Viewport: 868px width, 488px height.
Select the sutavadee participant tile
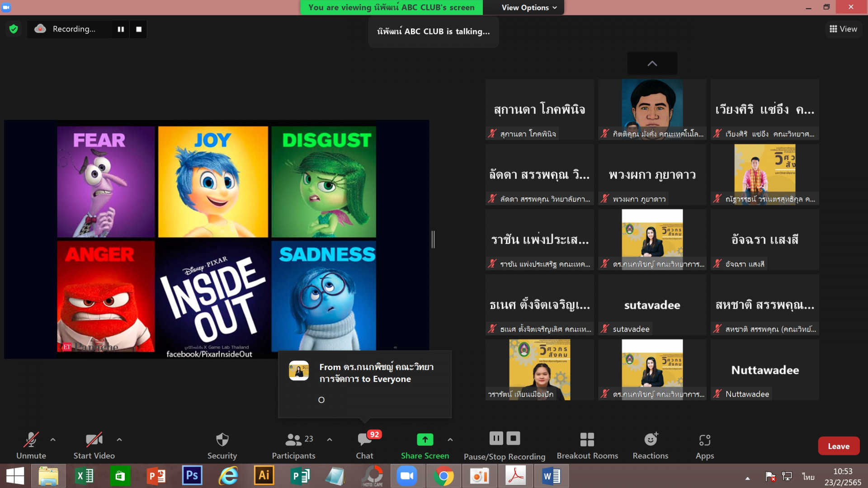pyautogui.click(x=652, y=305)
